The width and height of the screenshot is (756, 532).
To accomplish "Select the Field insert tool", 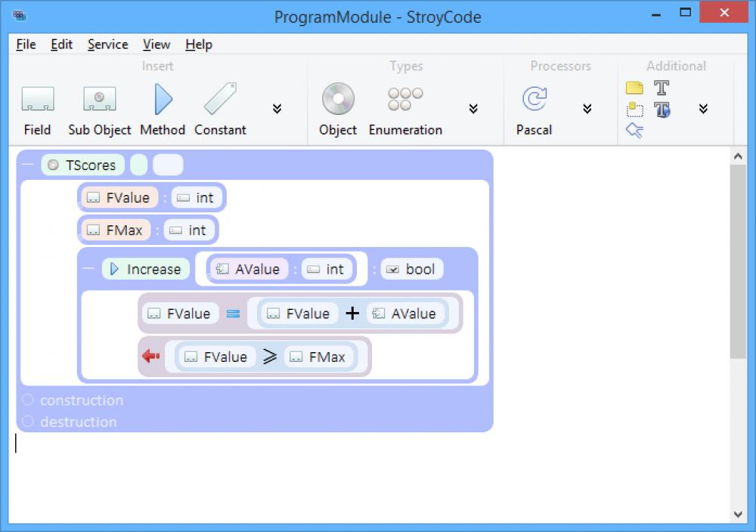I will coord(37,106).
